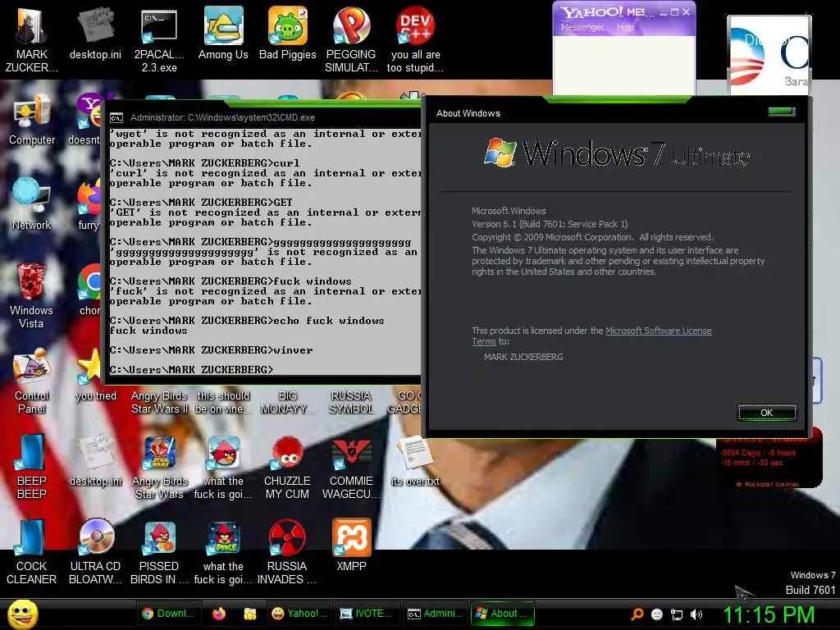Image resolution: width=840 pixels, height=630 pixels.
Task: Open the Messenger menu in Yahoo! Messenger
Action: pyautogui.click(x=582, y=27)
